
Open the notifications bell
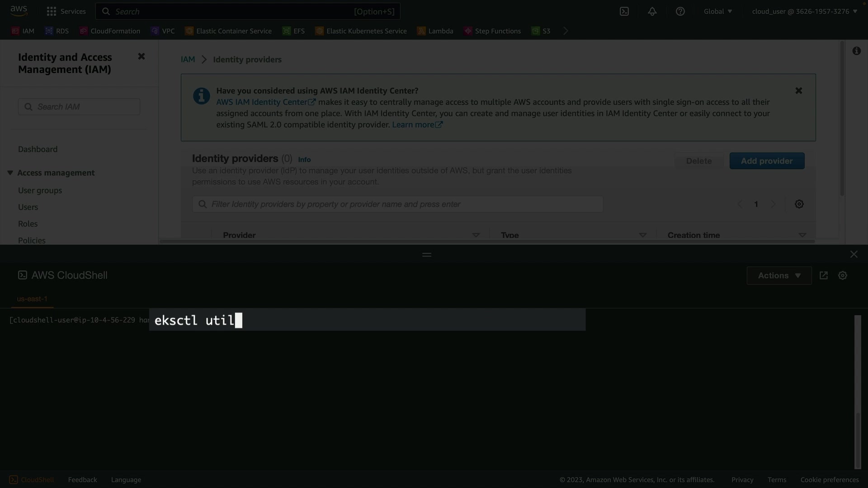(652, 12)
